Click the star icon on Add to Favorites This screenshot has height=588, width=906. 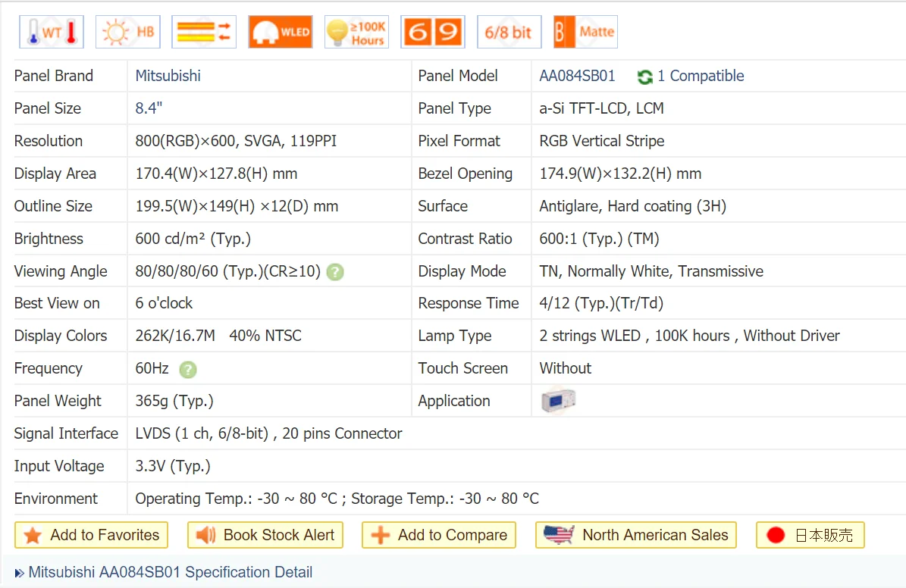pos(33,535)
